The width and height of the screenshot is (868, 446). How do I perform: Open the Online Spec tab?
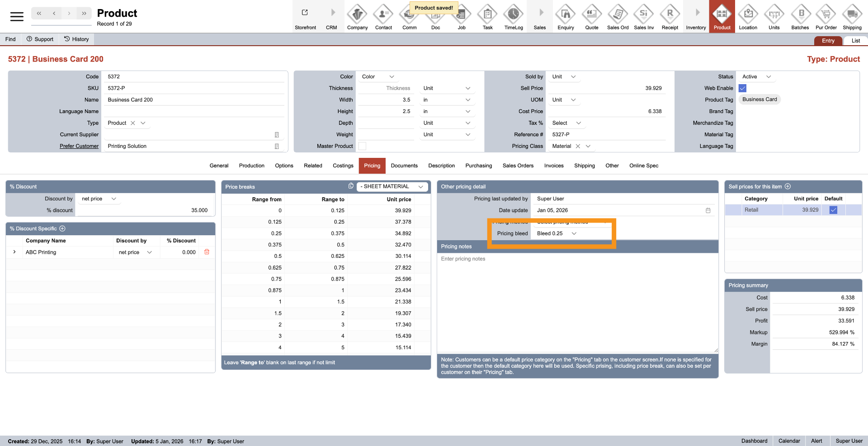[643, 166]
